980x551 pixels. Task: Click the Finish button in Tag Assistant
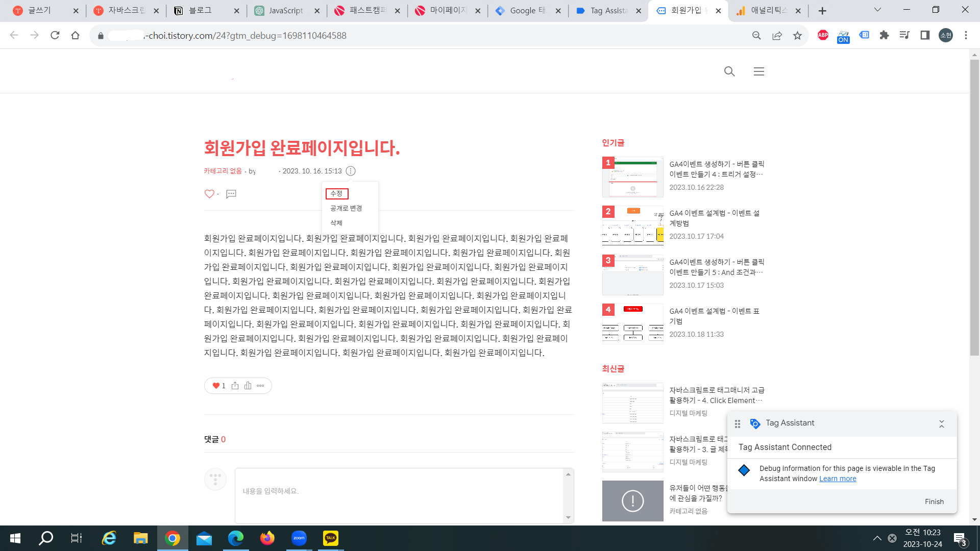click(x=934, y=502)
